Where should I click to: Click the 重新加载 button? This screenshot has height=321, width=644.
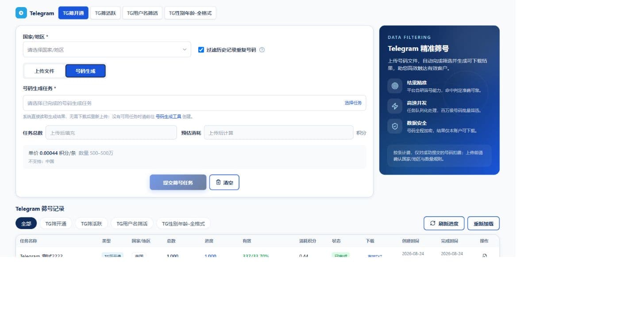pos(483,223)
